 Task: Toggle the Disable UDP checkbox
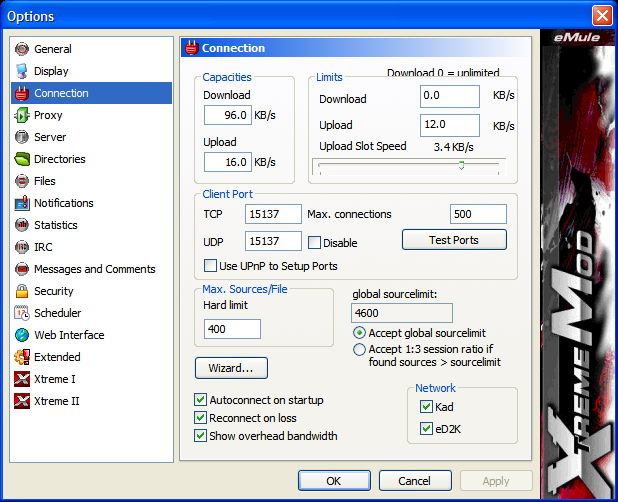point(314,243)
